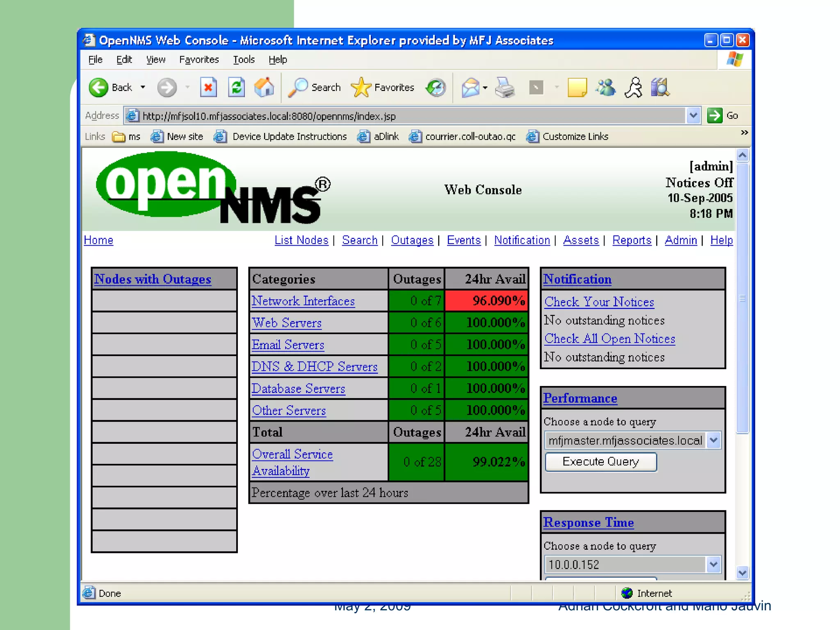840x630 pixels.
Task: Open Device Update Instructions shortcut
Action: pos(280,137)
